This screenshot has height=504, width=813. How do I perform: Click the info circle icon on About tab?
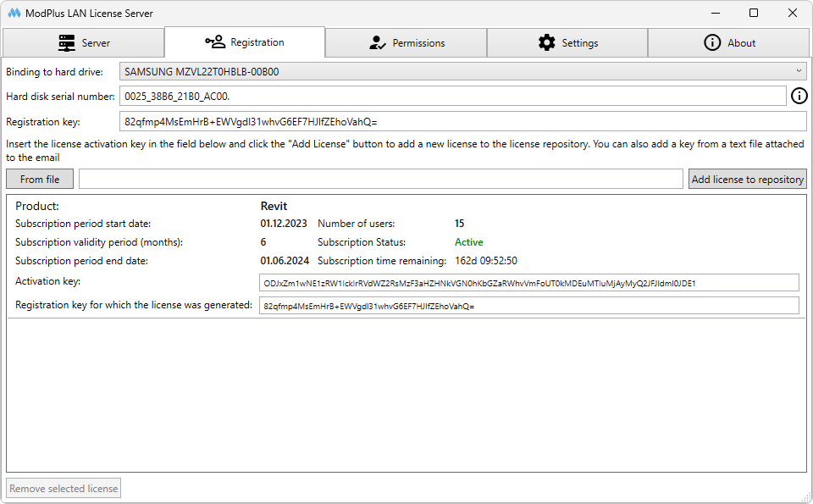(712, 42)
